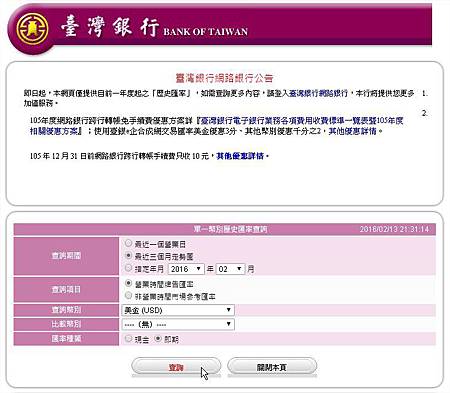Choose the 營業時間牌告匯率 radio button

(128, 283)
